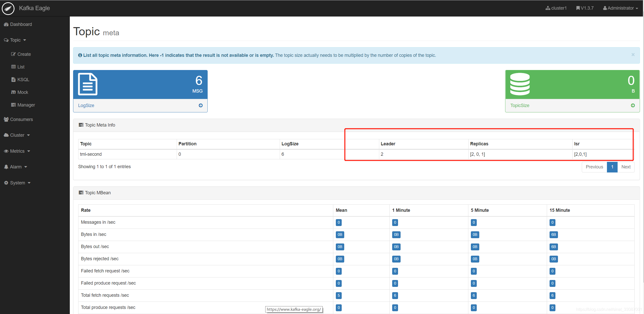Click the Alarm section icon
This screenshot has height=314, width=644.
pos(6,167)
